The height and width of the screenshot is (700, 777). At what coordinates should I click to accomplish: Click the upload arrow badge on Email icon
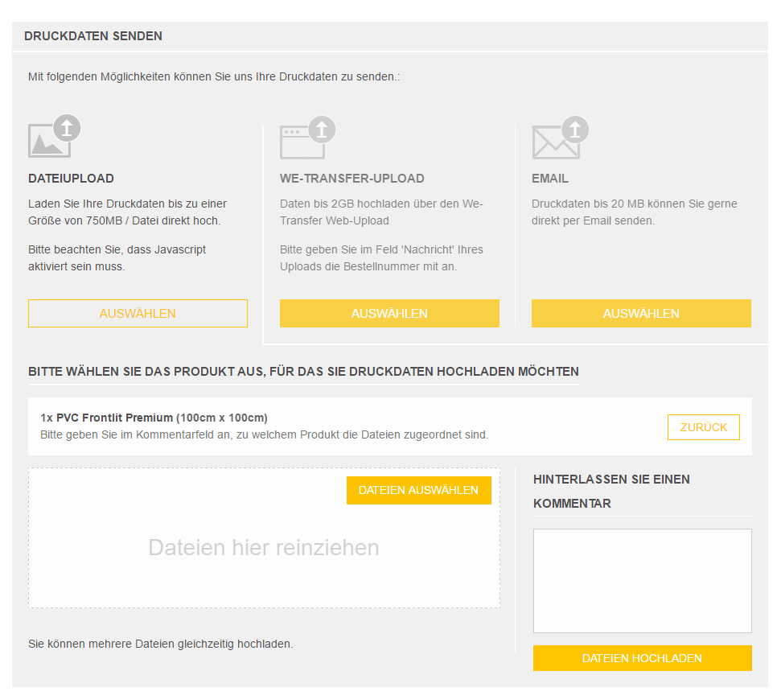tap(575, 130)
